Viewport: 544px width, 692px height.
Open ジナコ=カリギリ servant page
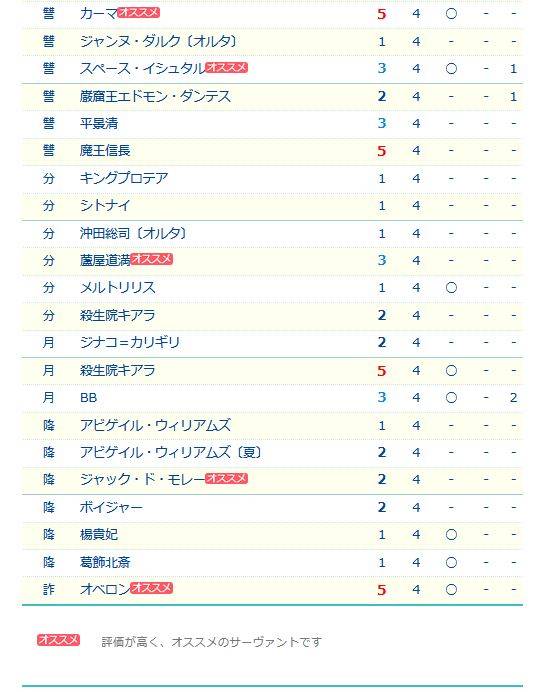pos(130,342)
